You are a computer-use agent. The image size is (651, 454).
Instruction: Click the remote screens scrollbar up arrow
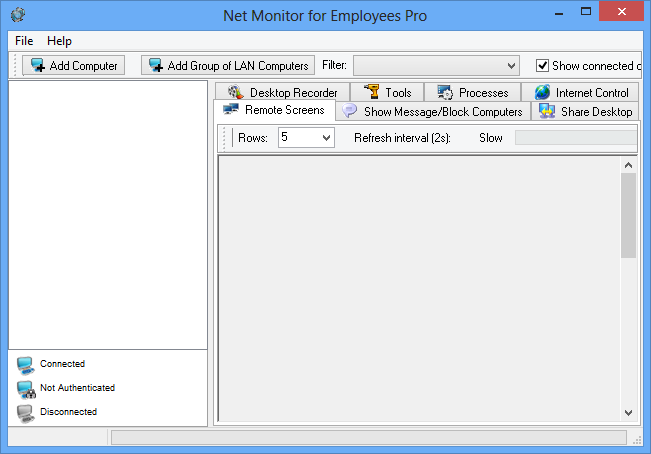click(x=629, y=165)
